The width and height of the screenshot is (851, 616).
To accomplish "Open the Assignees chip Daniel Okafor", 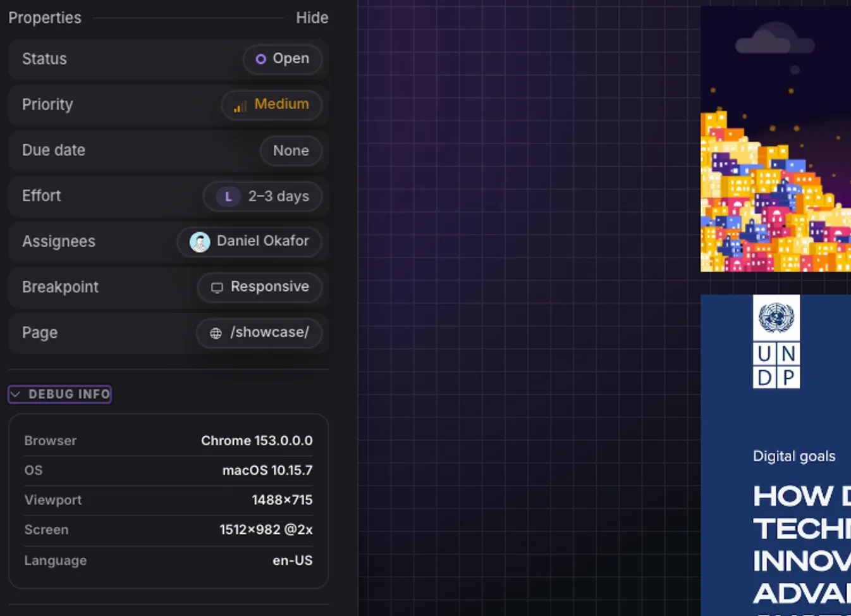I will click(x=249, y=242).
